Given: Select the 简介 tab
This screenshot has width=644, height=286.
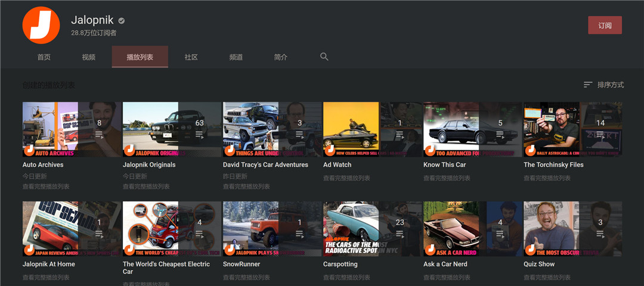Looking at the screenshot, I should [x=280, y=57].
